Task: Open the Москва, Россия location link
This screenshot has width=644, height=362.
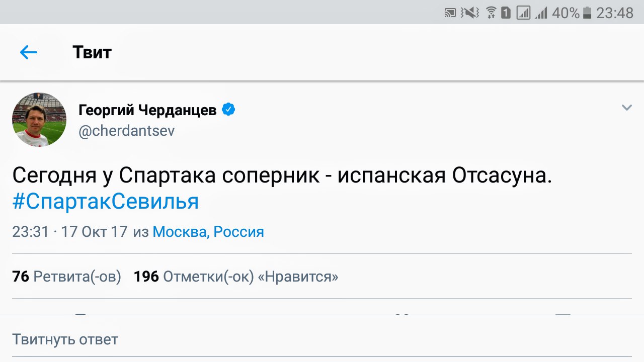Action: pos(208,232)
